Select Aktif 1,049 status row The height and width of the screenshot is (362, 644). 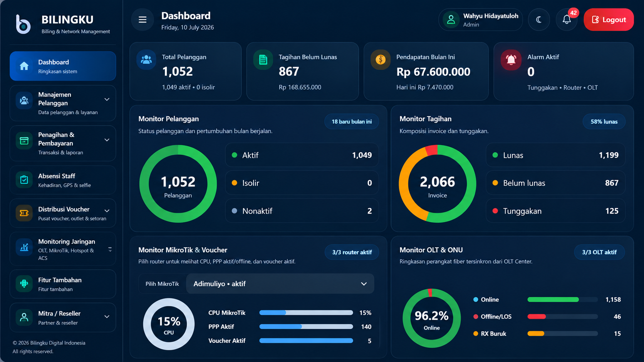pos(302,155)
